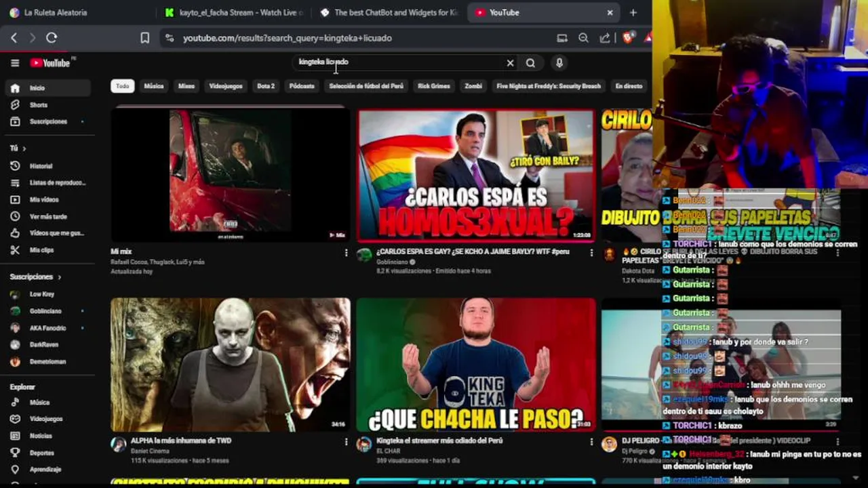868x488 pixels.
Task: Open options menu for Mi mix
Action: (346, 253)
